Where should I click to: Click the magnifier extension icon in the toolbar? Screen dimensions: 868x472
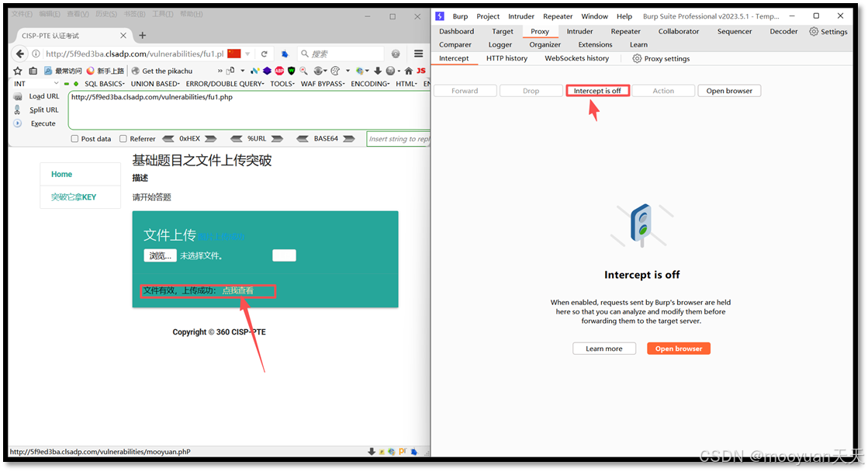pos(303,71)
